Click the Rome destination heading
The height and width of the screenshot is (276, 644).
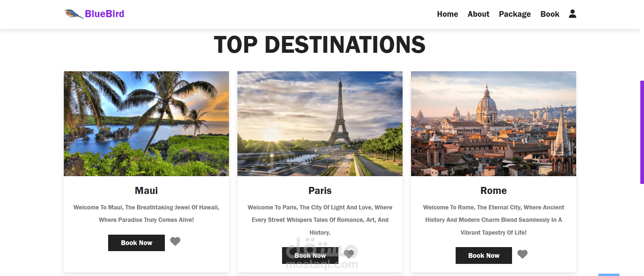click(494, 191)
